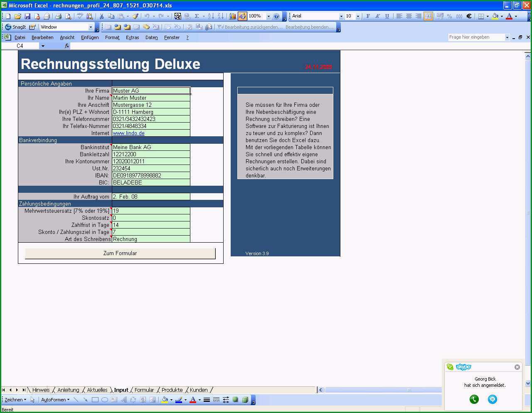
Task: Pick fill color on Formatting toolbar
Action: pos(495,16)
